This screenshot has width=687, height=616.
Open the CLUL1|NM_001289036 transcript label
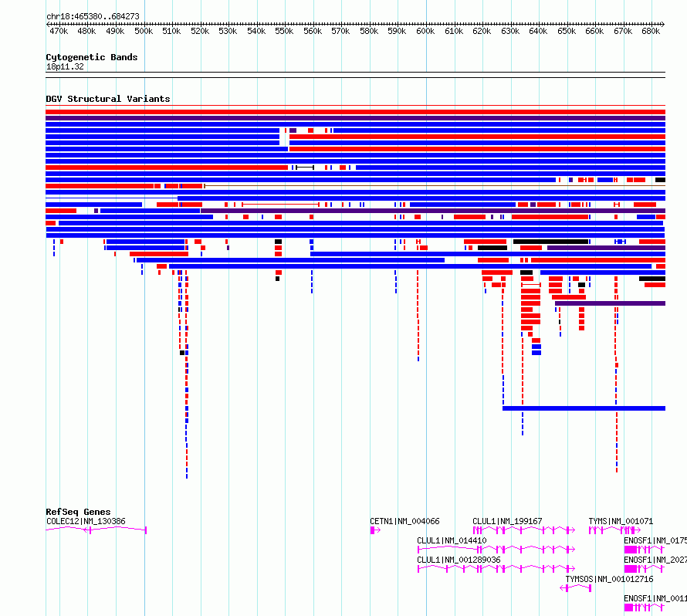(459, 560)
